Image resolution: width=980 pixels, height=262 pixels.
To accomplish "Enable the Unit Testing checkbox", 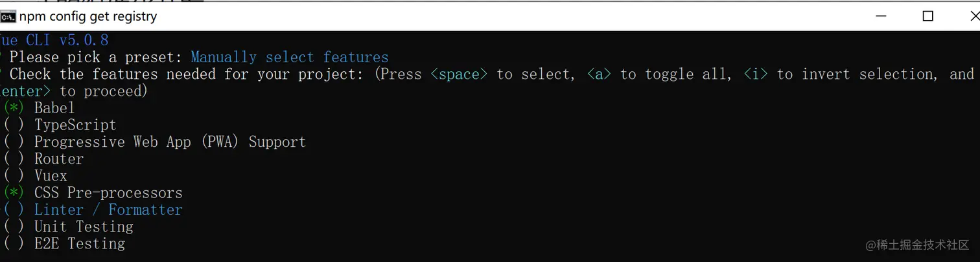I will tap(14, 226).
